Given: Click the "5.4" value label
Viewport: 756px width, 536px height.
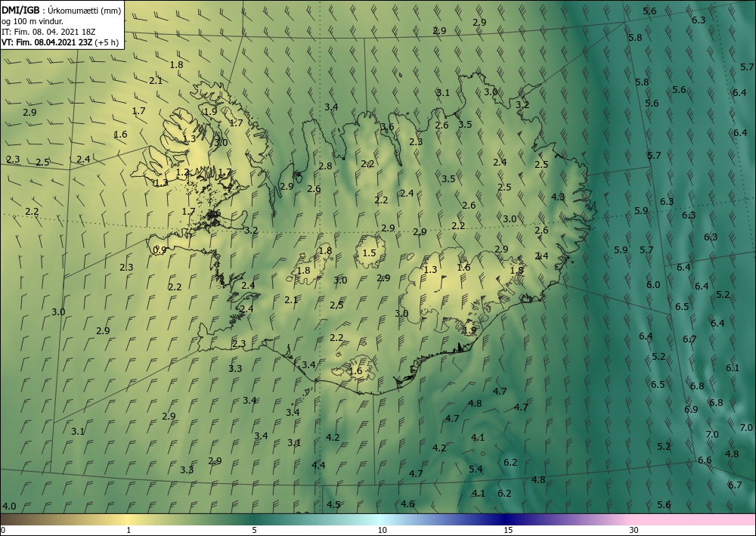Looking at the screenshot, I should (476, 469).
